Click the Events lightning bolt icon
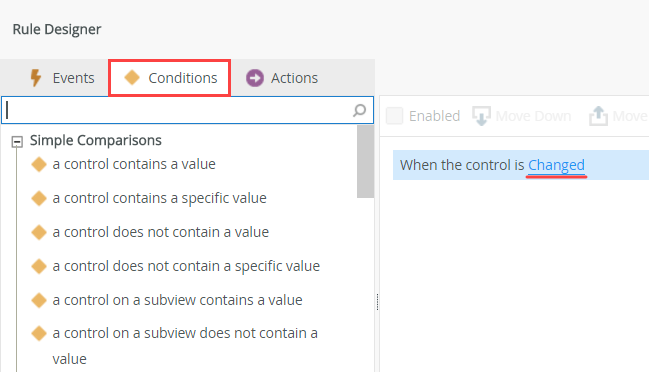Viewport: 649px width, 372px height. point(36,78)
